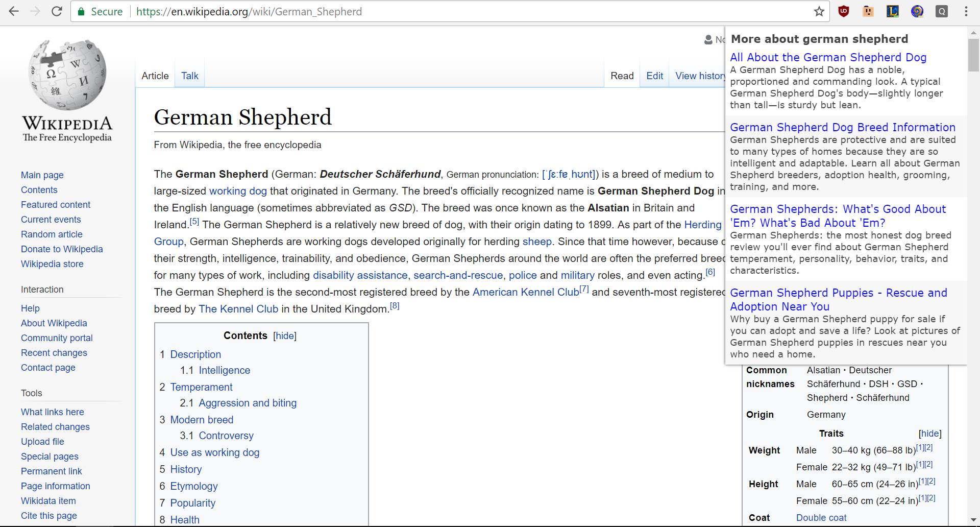Click the scrollbar up arrow
This screenshot has height=527, width=980.
973,32
